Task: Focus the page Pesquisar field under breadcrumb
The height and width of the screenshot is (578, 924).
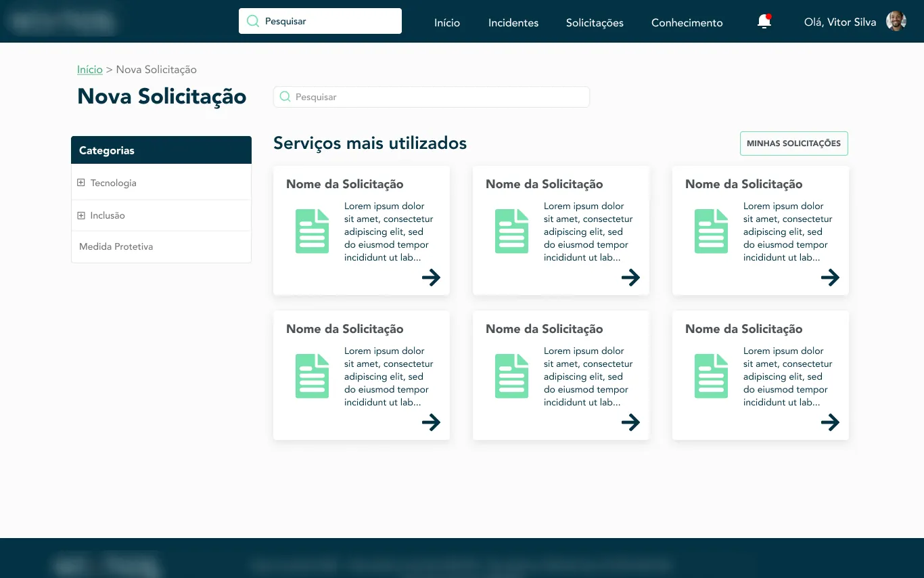Action: (x=432, y=97)
